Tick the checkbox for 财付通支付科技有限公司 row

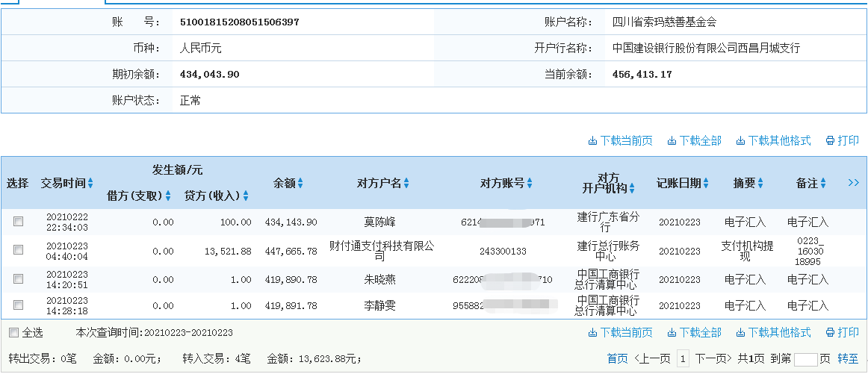coord(19,250)
